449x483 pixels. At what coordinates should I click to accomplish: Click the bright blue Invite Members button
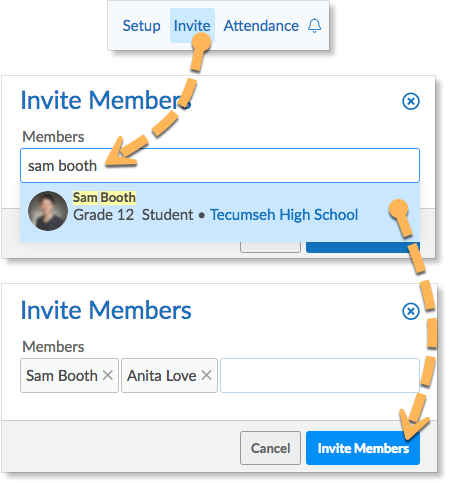pyautogui.click(x=363, y=448)
